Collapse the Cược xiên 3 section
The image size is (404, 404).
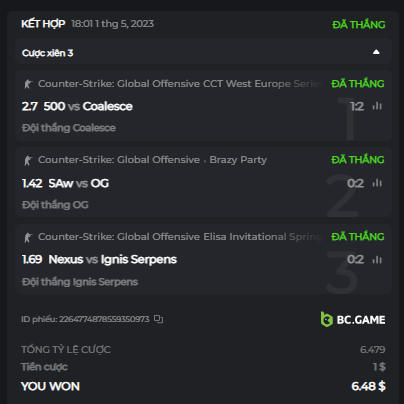pos(376,52)
